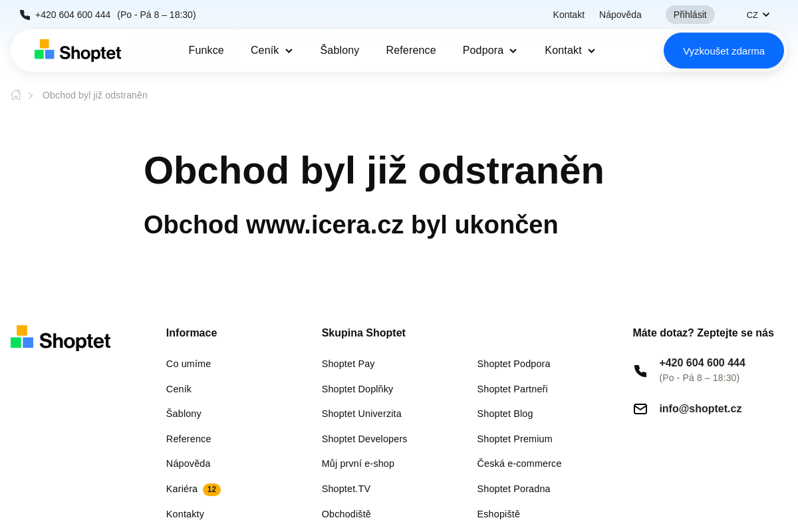Click the home icon in the breadcrumb
This screenshot has width=798, height=532.
pos(15,94)
